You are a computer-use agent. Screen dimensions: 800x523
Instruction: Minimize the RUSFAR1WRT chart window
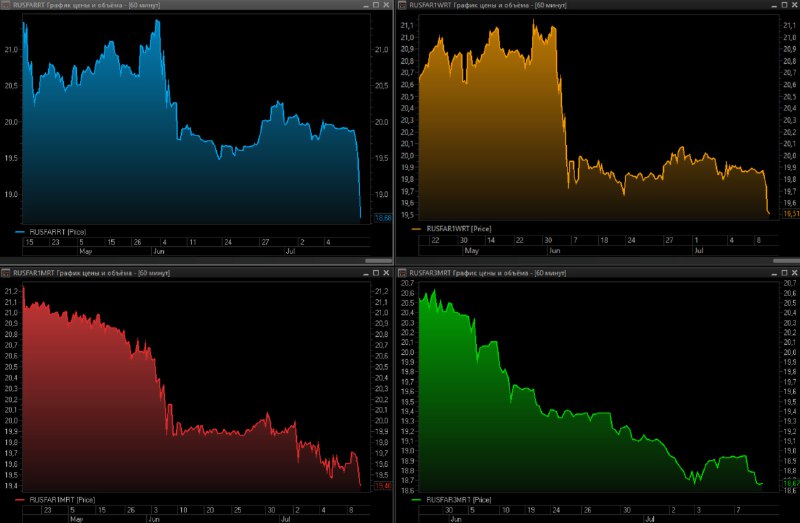click(775, 5)
